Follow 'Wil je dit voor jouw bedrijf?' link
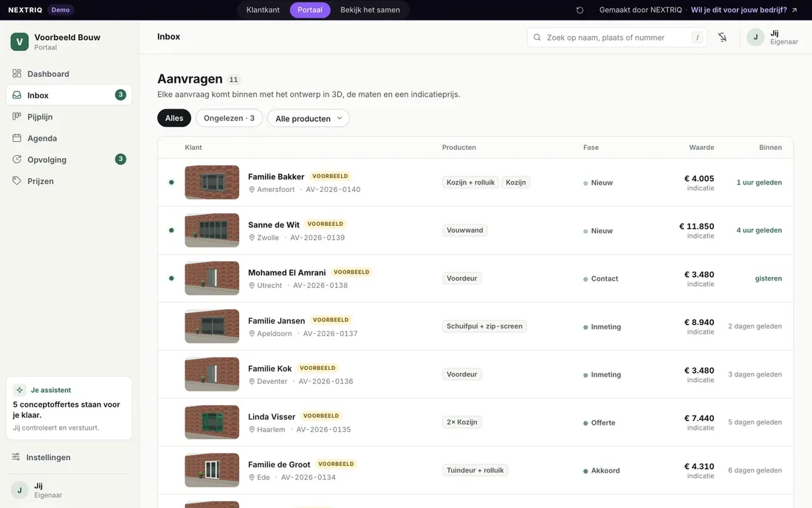Screen dimensions: 812x508 click(x=739, y=10)
